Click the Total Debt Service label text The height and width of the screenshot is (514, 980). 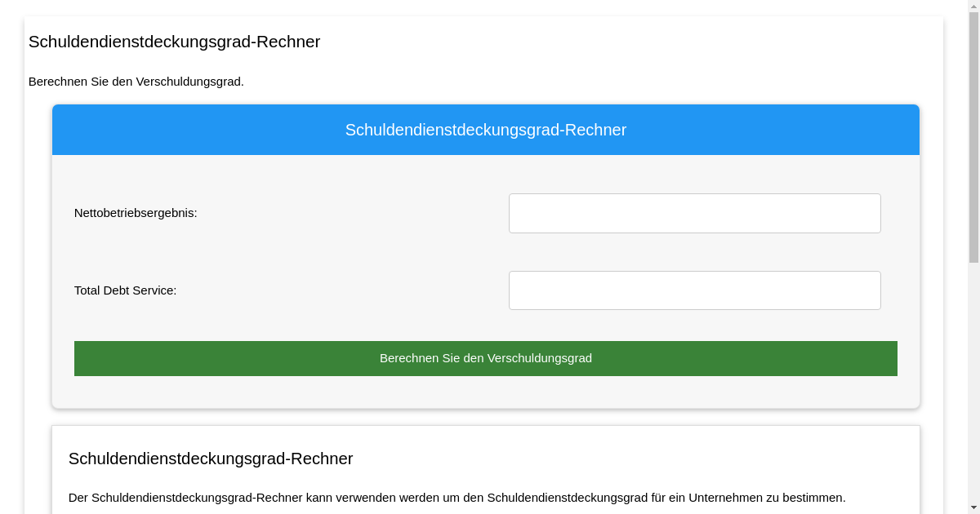tap(124, 290)
